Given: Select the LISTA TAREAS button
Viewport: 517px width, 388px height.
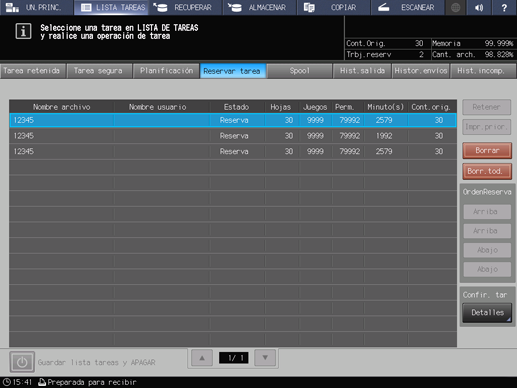Looking at the screenshot, I should (112, 7).
